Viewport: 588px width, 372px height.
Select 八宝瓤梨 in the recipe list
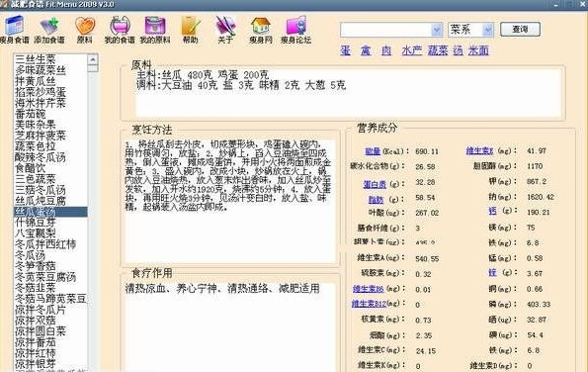coord(50,233)
